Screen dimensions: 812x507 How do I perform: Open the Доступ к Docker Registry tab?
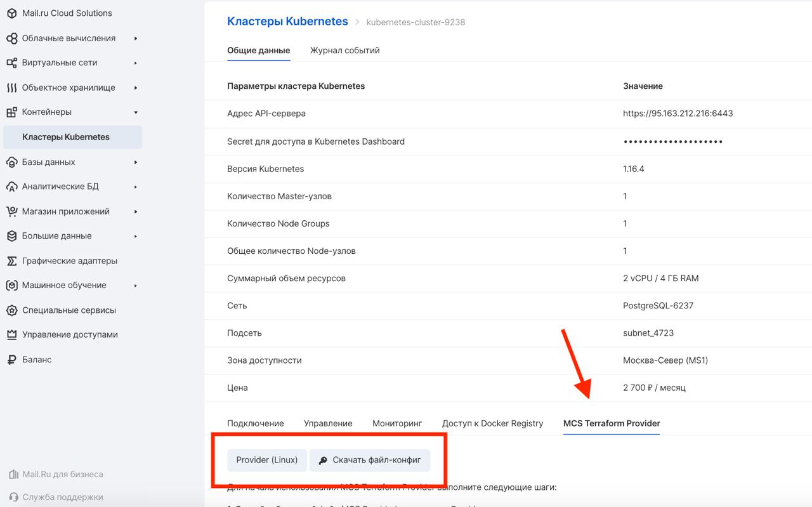pos(493,423)
